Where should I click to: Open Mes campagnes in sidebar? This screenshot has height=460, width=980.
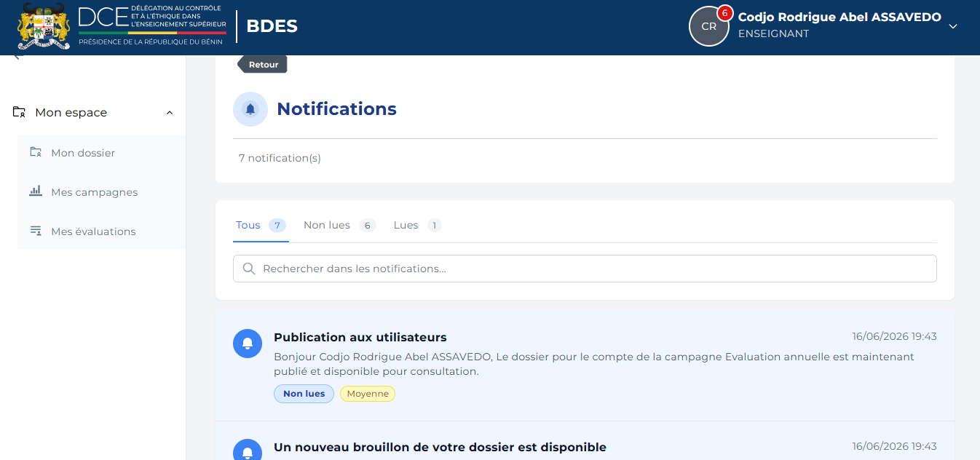coord(101,192)
